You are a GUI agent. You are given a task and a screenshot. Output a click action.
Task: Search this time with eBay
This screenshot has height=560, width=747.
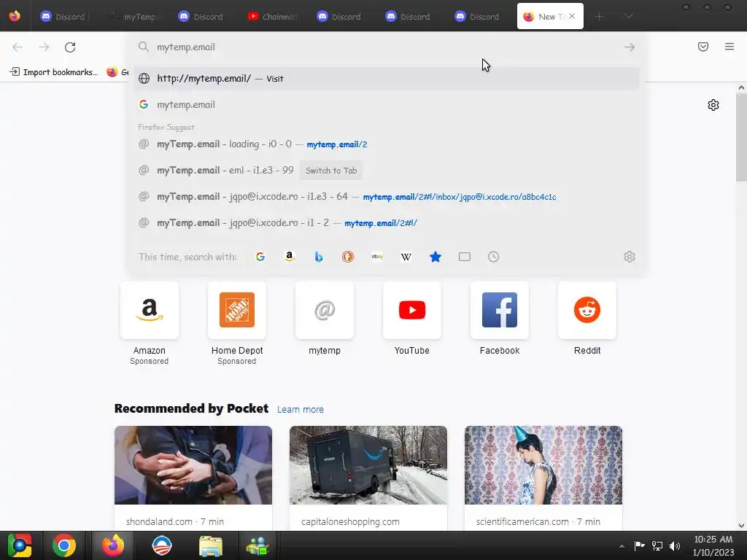click(x=377, y=257)
